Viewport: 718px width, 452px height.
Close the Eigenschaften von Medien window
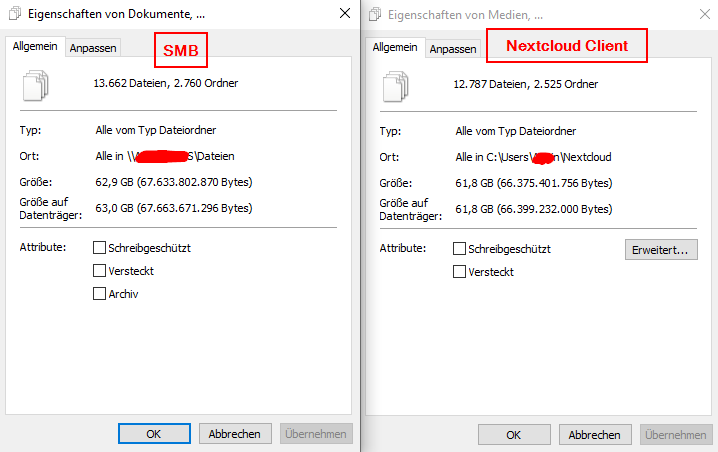705,14
